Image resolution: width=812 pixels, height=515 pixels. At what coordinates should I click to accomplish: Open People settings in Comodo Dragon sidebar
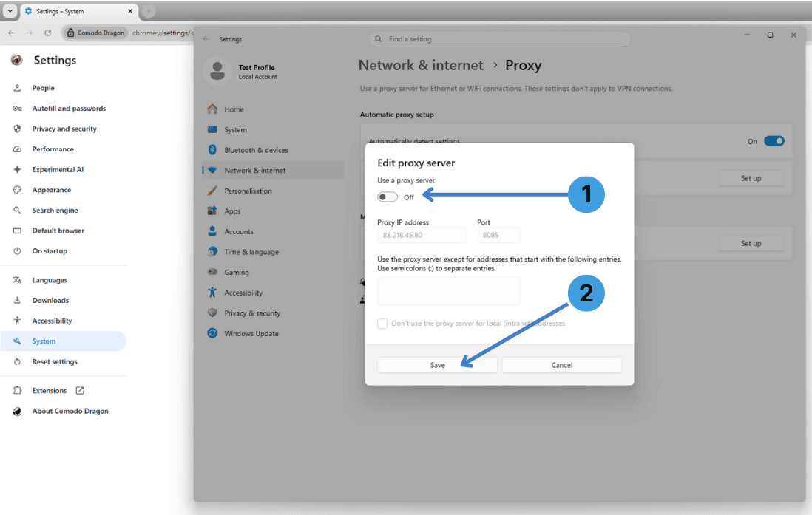[x=44, y=88]
